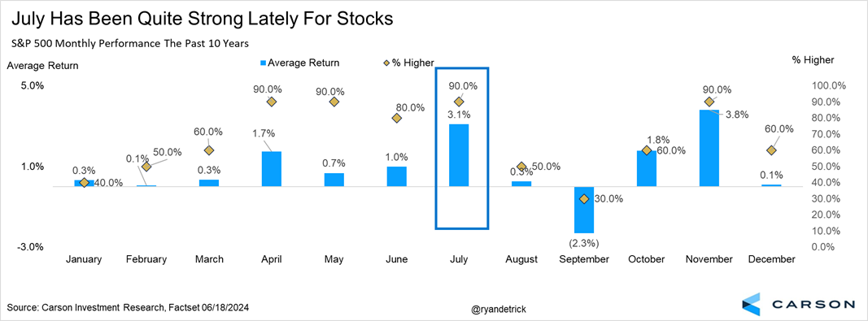
Task: Click the negative September return bar
Action: (583, 210)
